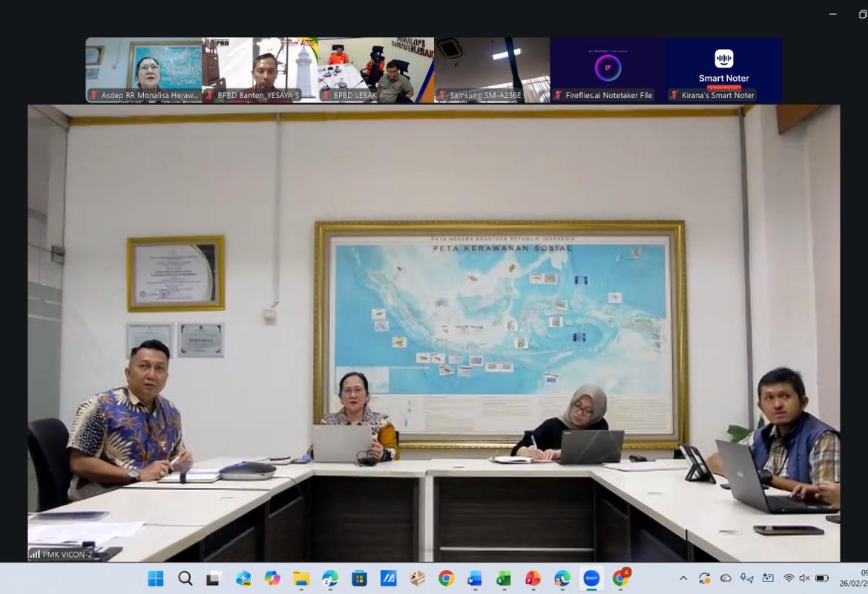Viewport: 868px width, 594px height.
Task: Click the microphone location tray indicator
Action: (x=746, y=578)
